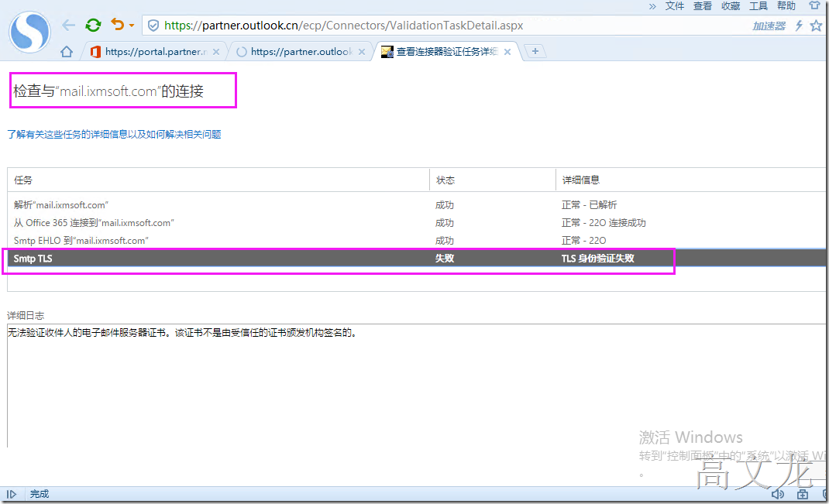Expand the undo history dropdown arrow
829x504 pixels.
point(132,26)
